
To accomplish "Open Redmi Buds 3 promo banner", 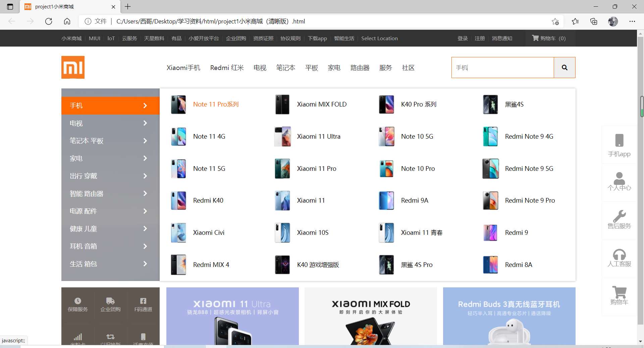I will point(509,316).
